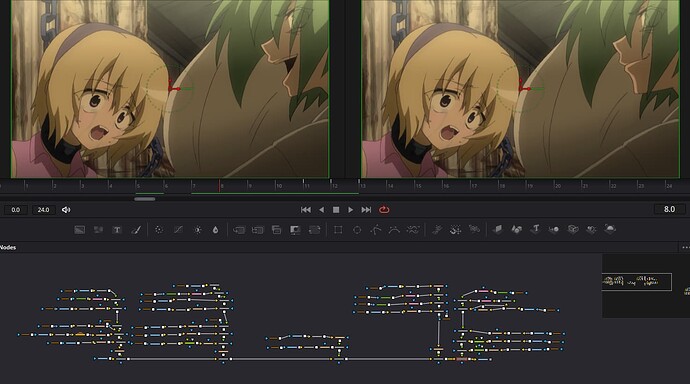Add a Brightness Contrast node with the sun icon

pyautogui.click(x=197, y=230)
